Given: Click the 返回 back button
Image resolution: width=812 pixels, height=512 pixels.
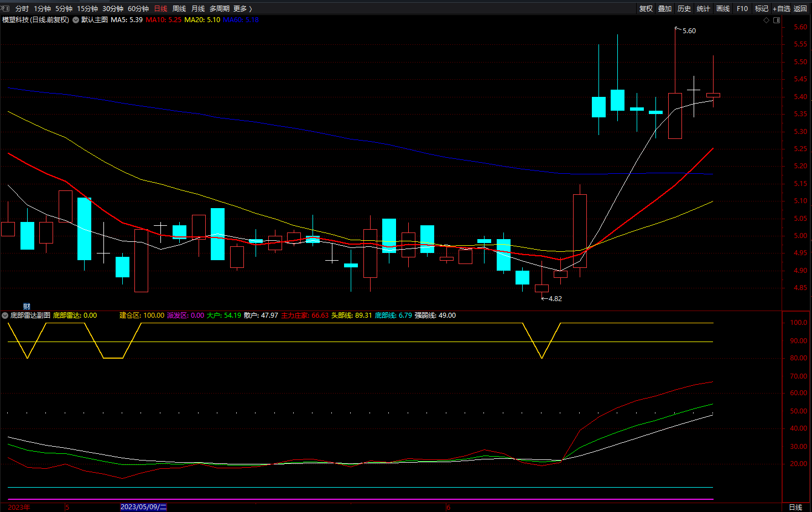Looking at the screenshot, I should 800,8.
